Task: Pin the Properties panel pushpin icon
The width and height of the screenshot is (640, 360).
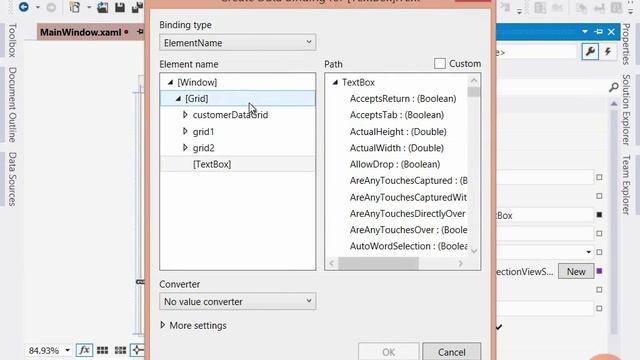Action: point(599,32)
